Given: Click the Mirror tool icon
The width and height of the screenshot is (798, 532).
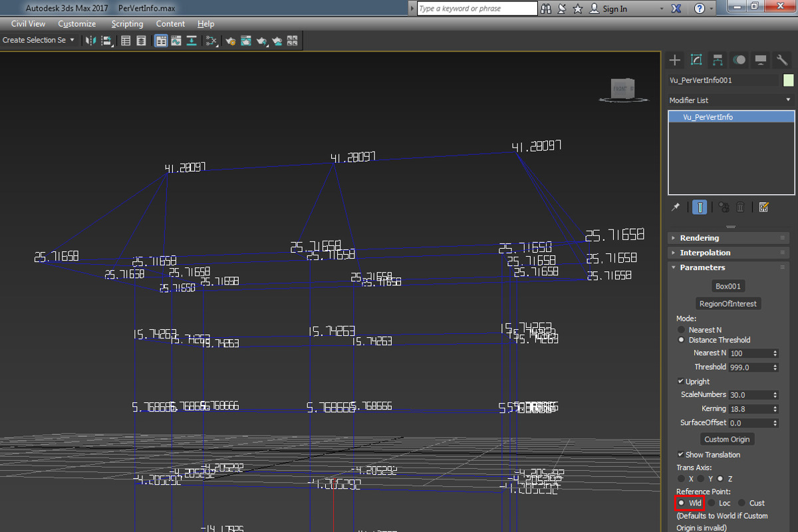Looking at the screenshot, I should pos(90,41).
